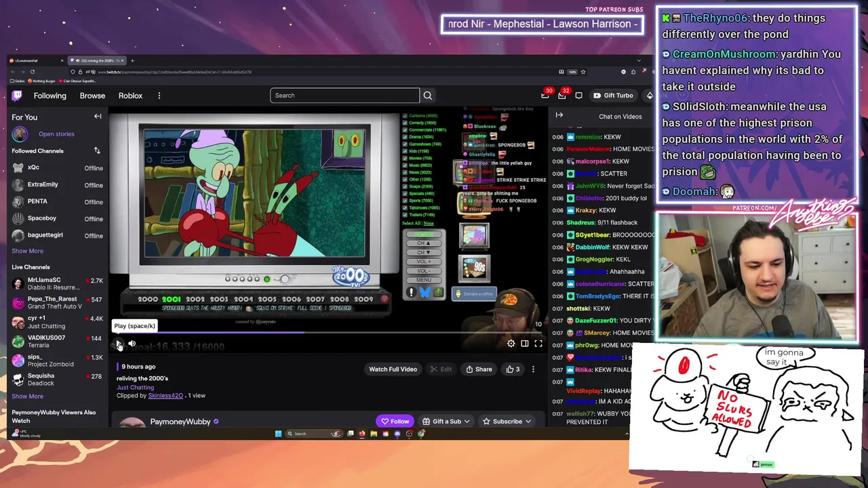The height and width of the screenshot is (488, 868).
Task: Open clip more options three dots
Action: click(533, 369)
